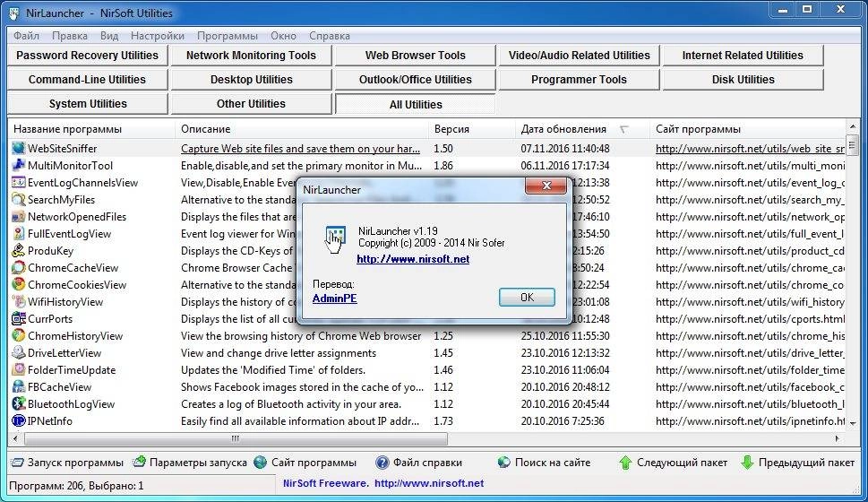
Task: Switch to Command-Line Utilities tab
Action: point(88,80)
